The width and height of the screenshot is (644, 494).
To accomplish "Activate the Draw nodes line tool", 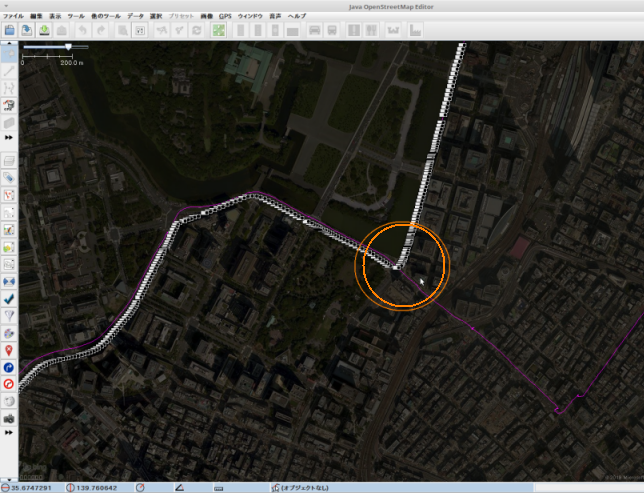I will [x=9, y=71].
